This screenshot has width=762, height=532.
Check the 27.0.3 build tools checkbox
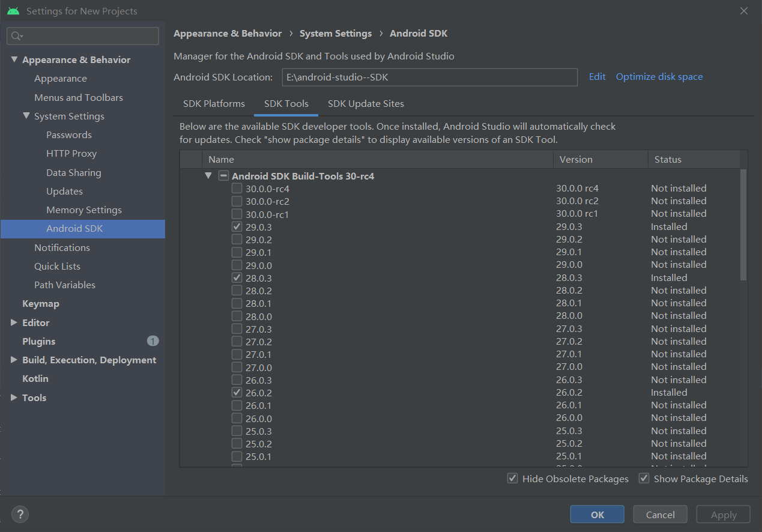coord(237,329)
